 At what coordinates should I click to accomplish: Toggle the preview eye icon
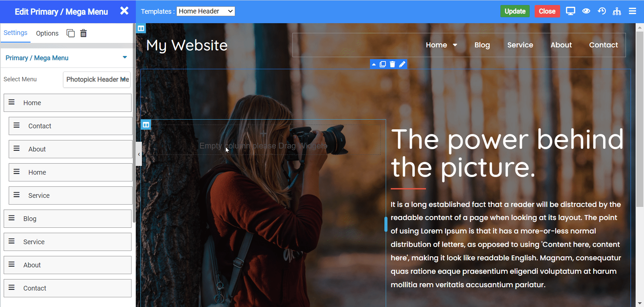coord(586,11)
